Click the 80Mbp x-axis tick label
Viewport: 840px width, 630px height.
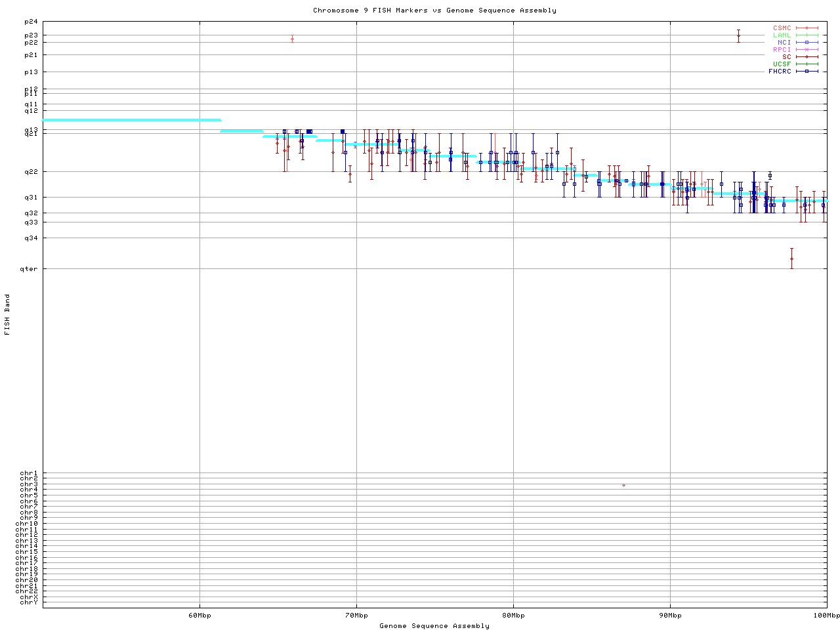513,616
